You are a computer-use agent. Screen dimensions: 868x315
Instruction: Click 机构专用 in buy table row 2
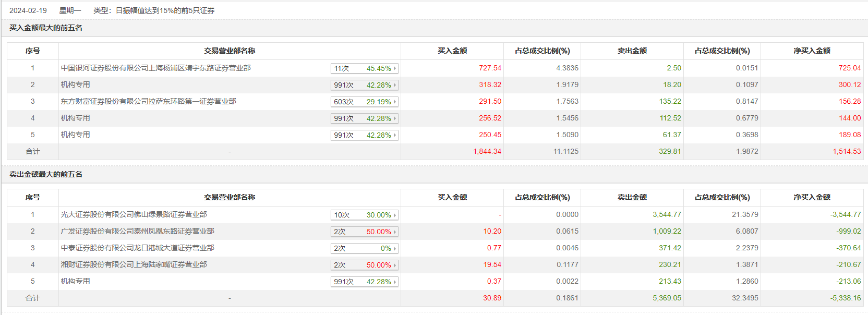tap(75, 85)
